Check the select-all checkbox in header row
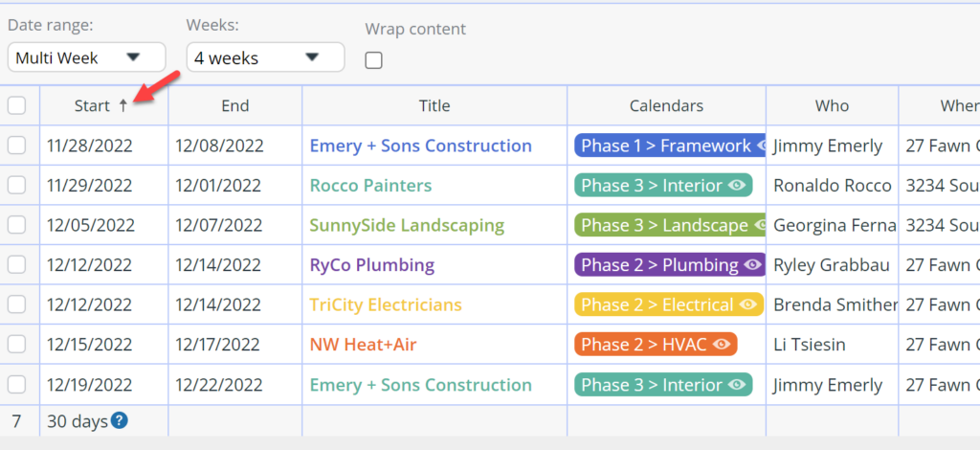Screen dimensions: 980x450 tap(17, 105)
